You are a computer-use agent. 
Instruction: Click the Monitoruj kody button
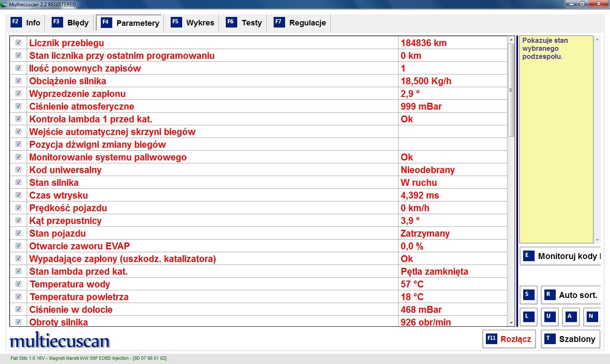[560, 256]
